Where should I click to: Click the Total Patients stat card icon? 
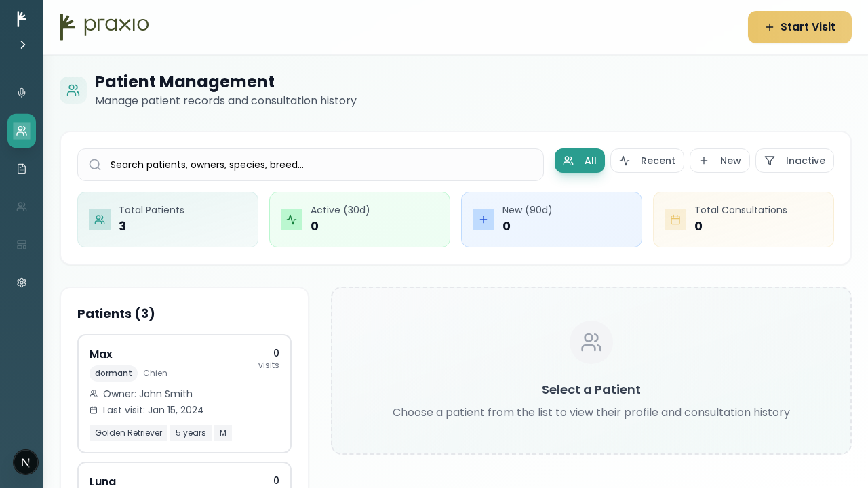(100, 220)
